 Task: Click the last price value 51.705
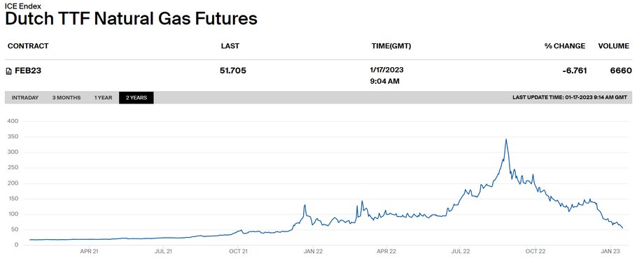(233, 71)
